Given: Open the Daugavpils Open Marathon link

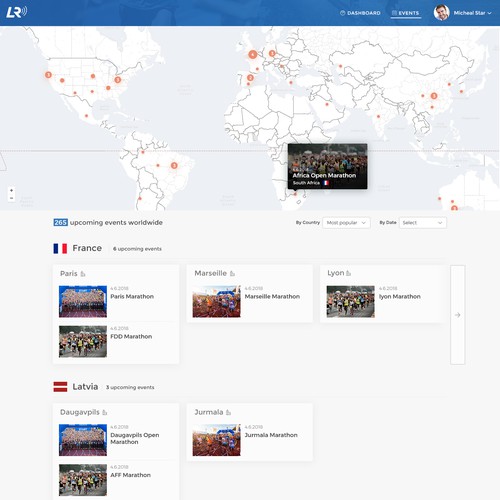Looking at the screenshot, I should pos(135,438).
